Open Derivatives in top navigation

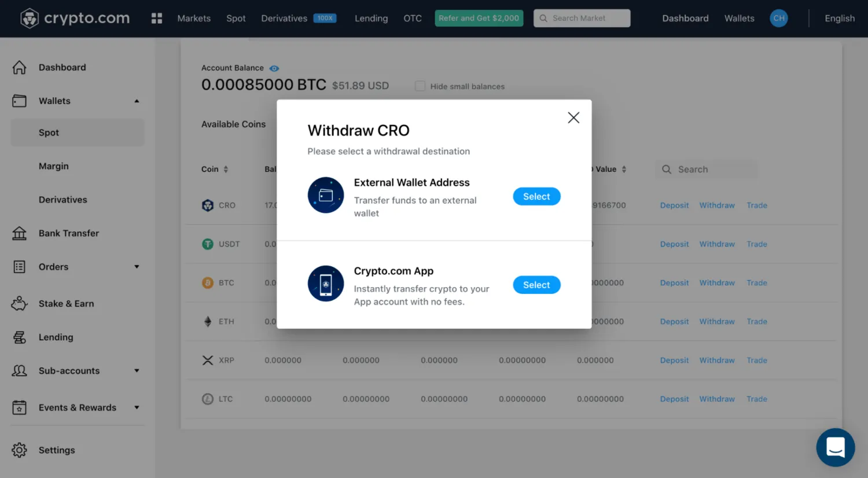284,19
